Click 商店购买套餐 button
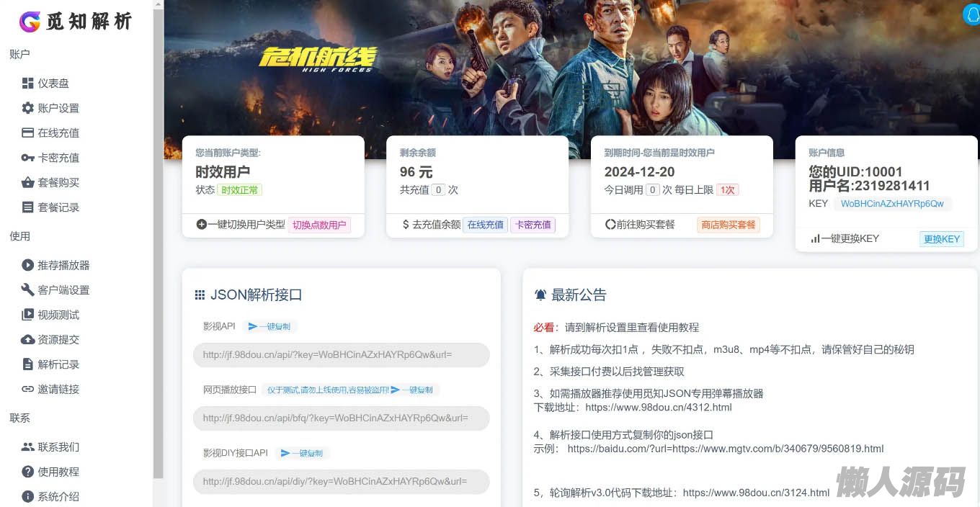Viewport: 980px width, 507px height. (x=729, y=225)
